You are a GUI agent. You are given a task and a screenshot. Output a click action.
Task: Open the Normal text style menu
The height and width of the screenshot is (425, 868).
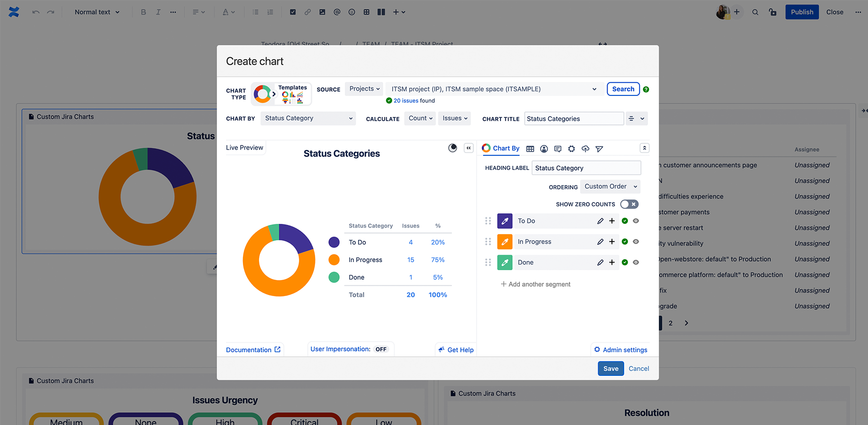(x=96, y=12)
